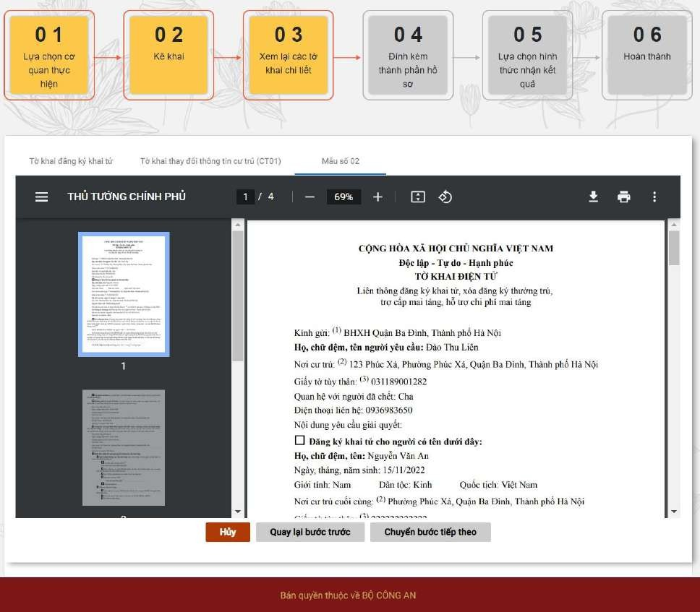Zoom in with the plus icon
The height and width of the screenshot is (612, 700).
[377, 197]
